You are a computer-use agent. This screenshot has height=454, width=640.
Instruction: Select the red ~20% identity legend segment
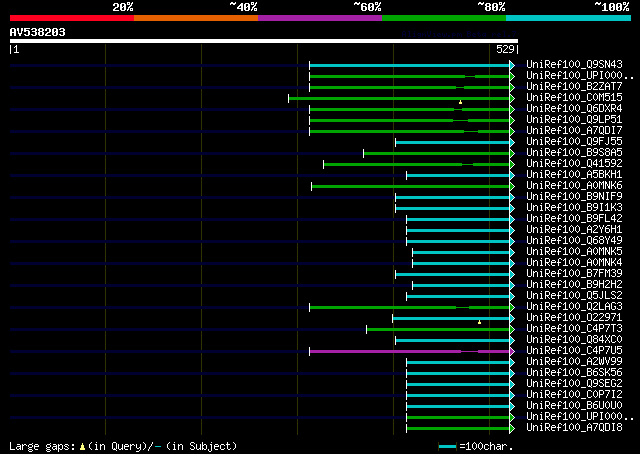[72, 18]
